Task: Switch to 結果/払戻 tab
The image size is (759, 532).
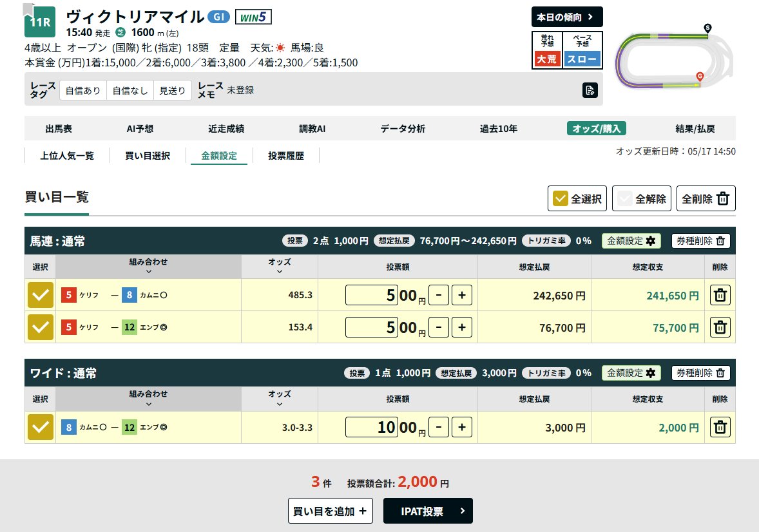Action: click(x=695, y=129)
